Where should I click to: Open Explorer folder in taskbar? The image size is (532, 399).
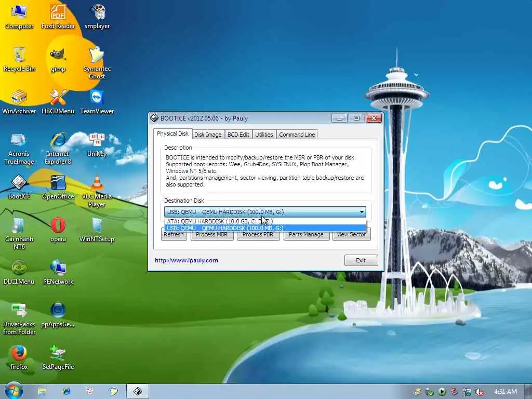tap(42, 392)
